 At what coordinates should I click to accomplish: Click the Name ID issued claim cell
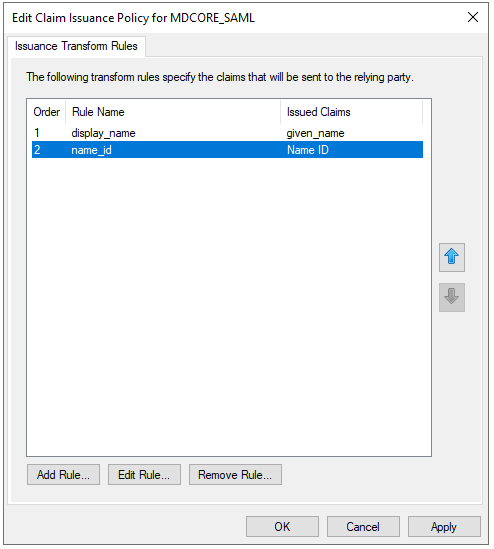click(x=308, y=150)
